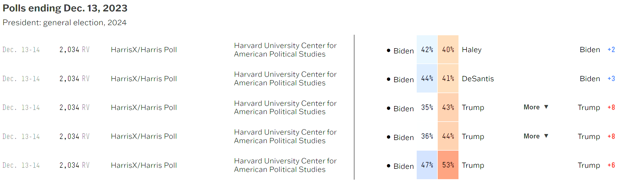
Task: Click the orange 40% Haley cell
Action: tap(448, 50)
